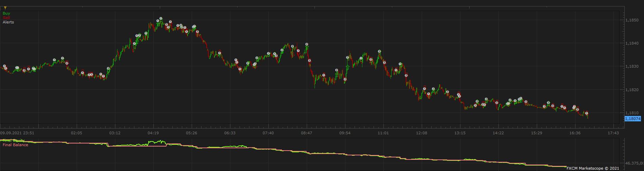644x171 pixels.
Task: Click the 04:19 time axis label
Action: [x=153, y=133]
